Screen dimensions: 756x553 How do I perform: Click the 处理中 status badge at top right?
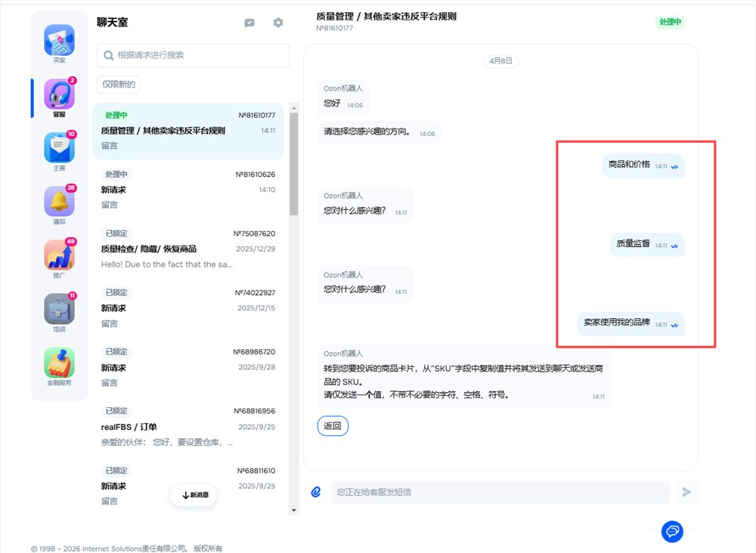click(670, 23)
